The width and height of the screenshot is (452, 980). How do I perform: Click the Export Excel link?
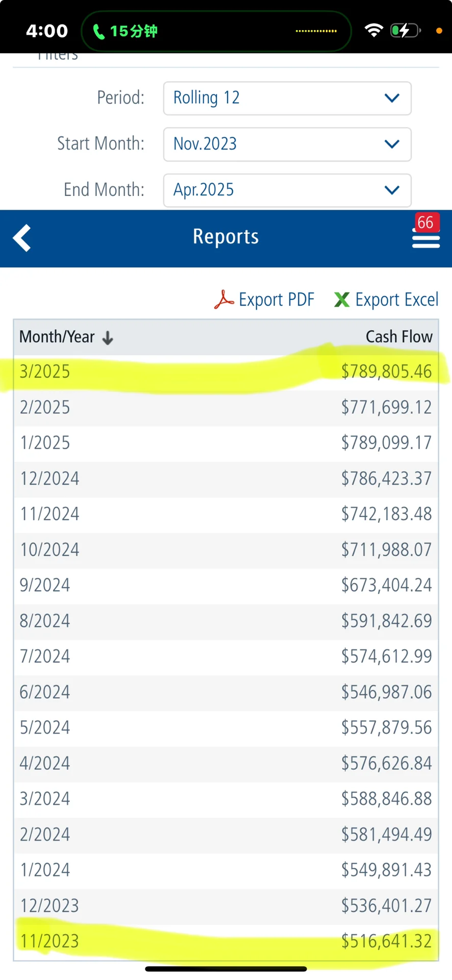point(396,300)
